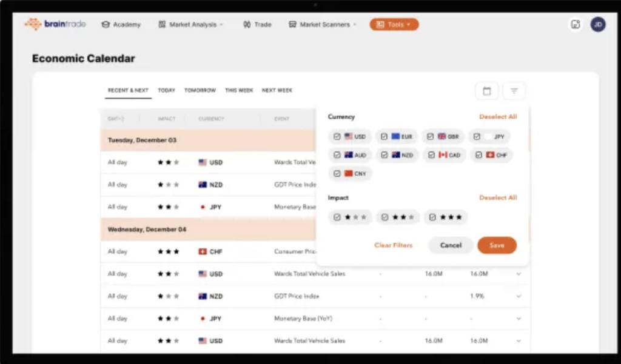Click the layout icon beside avatar

coord(576,25)
